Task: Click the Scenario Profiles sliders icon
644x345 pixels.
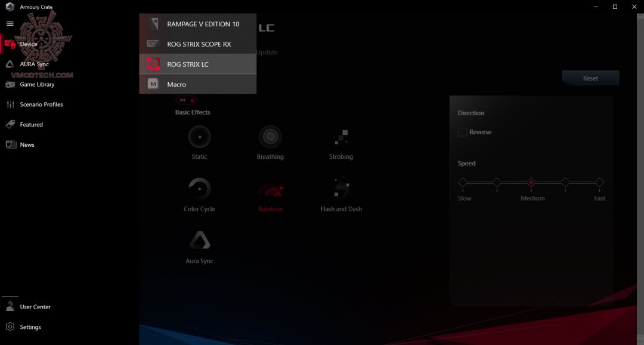Action: coord(10,104)
